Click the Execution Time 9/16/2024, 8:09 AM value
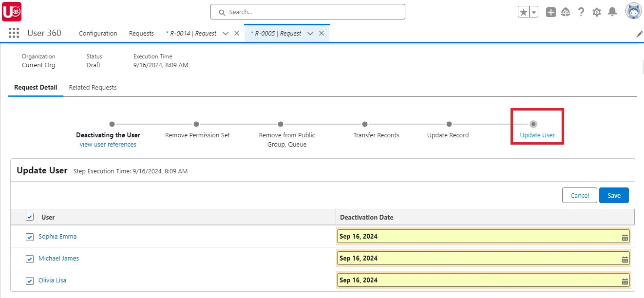This screenshot has height=298, width=644. coord(161,65)
